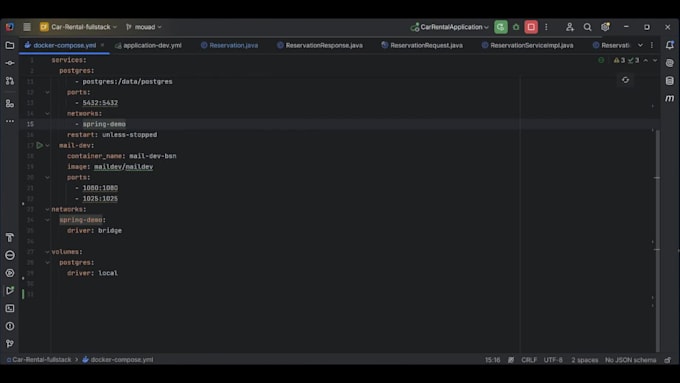Open the Git version control tool window
This screenshot has height=383, width=680.
click(x=10, y=344)
